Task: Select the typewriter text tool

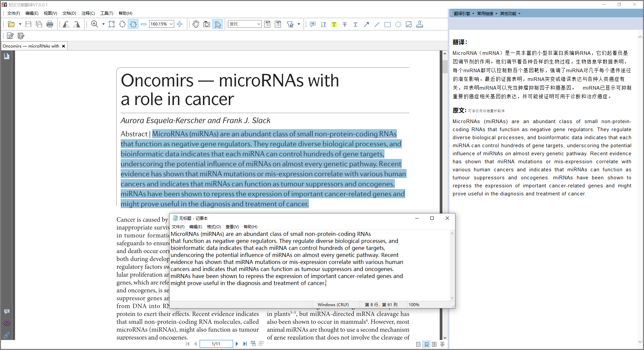Action: tap(323, 24)
